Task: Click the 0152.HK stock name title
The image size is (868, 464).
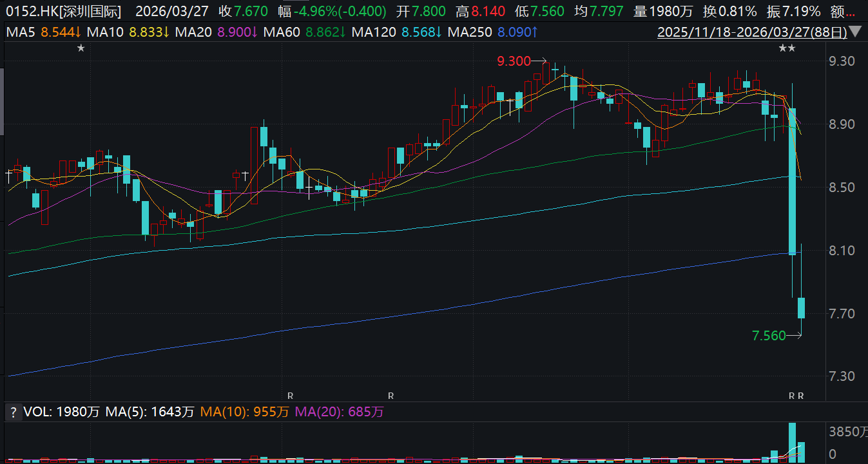Action: [66, 11]
